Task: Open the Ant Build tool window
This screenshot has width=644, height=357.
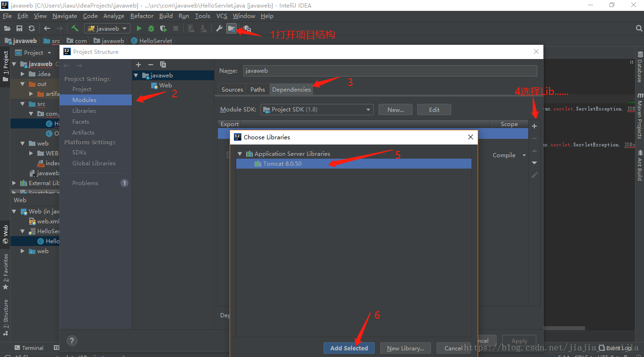Action: pos(640,165)
